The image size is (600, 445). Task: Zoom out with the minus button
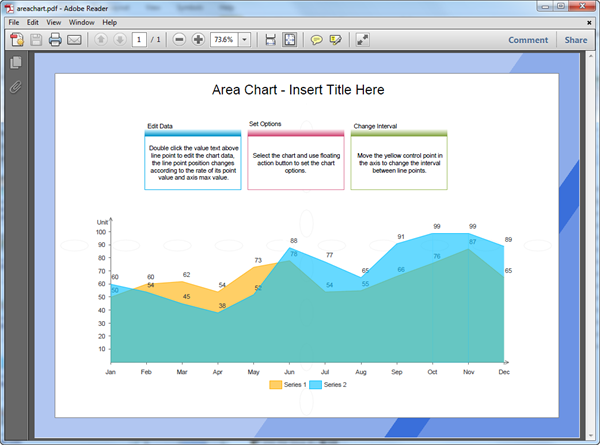[x=179, y=40]
